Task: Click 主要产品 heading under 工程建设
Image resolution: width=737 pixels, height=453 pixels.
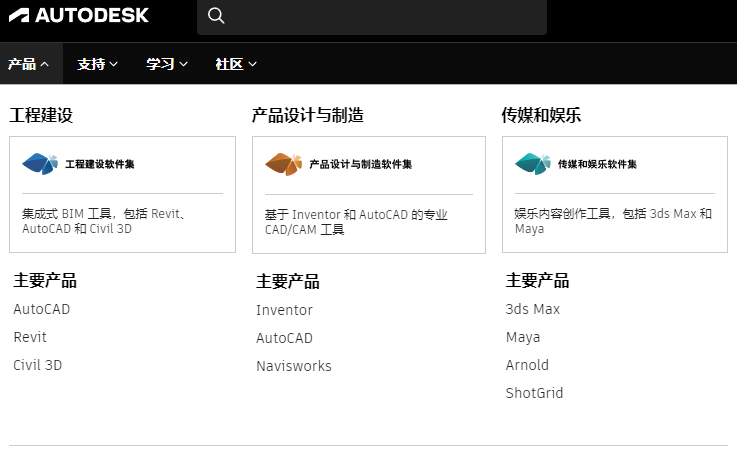Action: tap(45, 281)
